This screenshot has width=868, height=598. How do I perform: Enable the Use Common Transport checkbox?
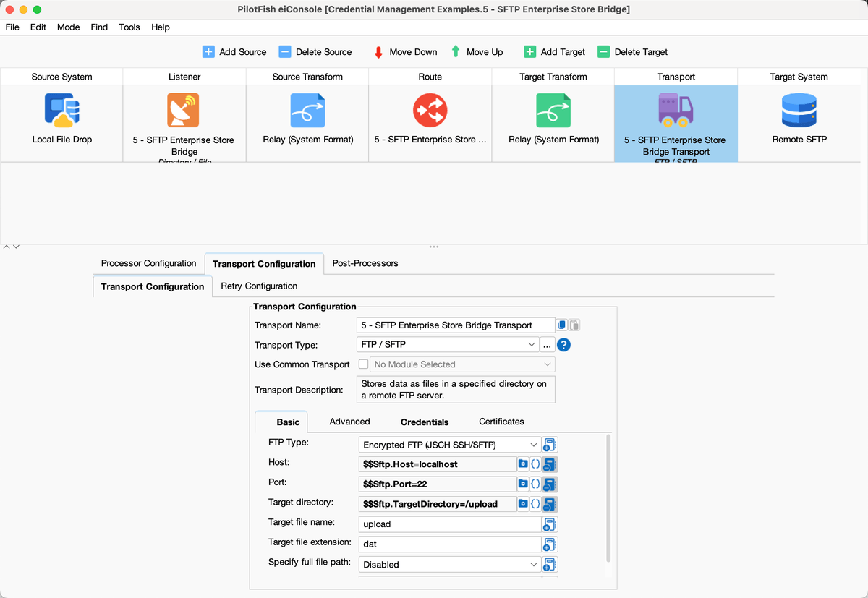363,364
